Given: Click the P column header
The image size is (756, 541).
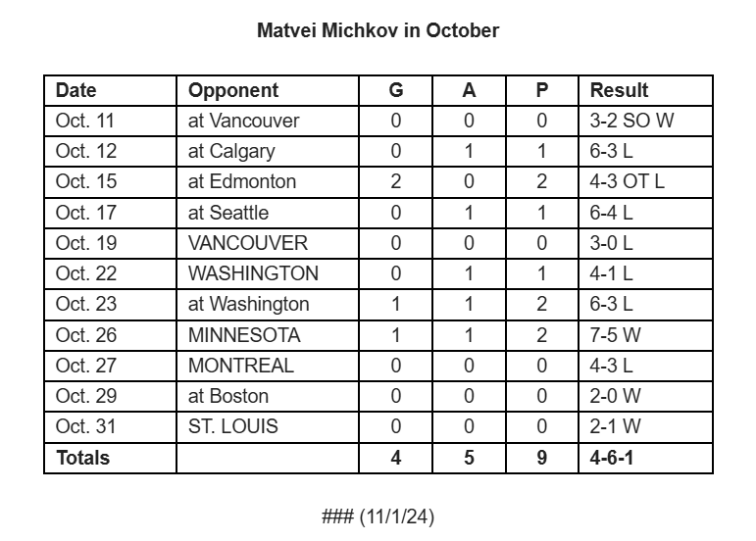Looking at the screenshot, I should click(x=542, y=90).
